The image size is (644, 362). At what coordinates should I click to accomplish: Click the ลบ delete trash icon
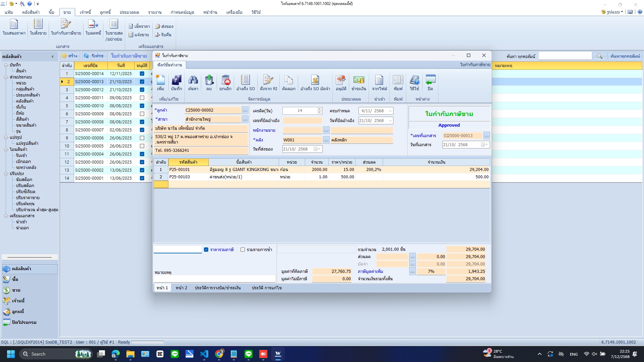coord(209,82)
